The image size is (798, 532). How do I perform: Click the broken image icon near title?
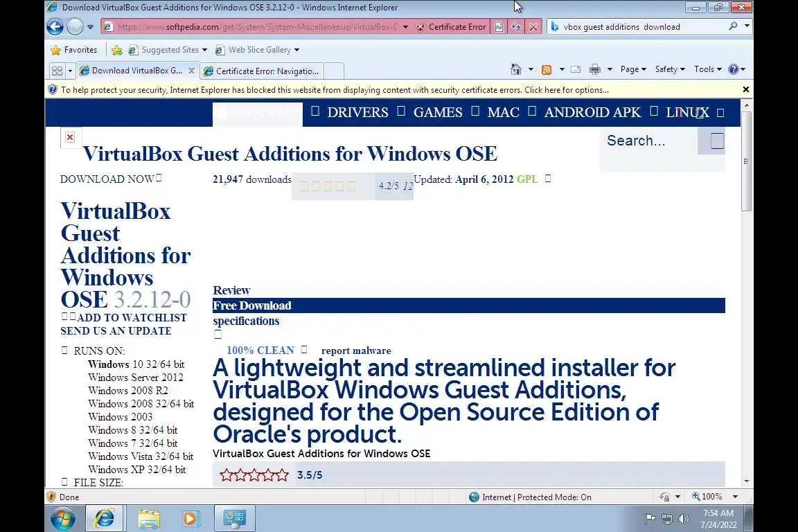70,137
